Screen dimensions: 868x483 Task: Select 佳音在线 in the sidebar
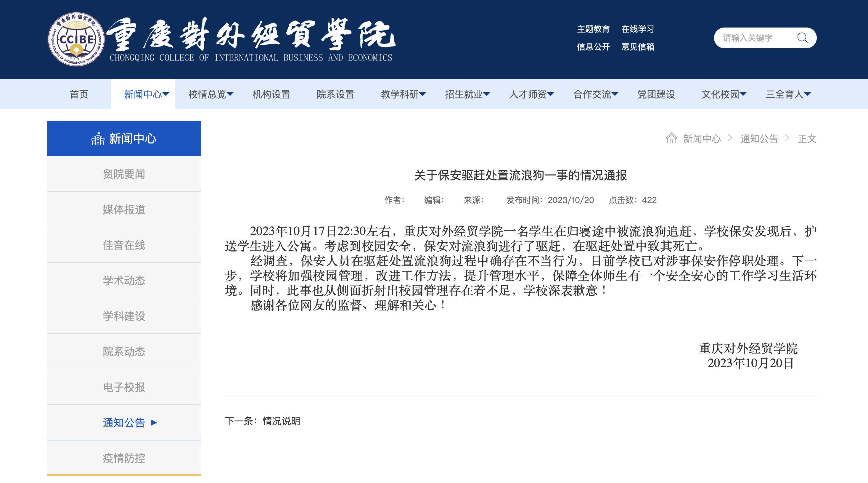click(x=124, y=245)
